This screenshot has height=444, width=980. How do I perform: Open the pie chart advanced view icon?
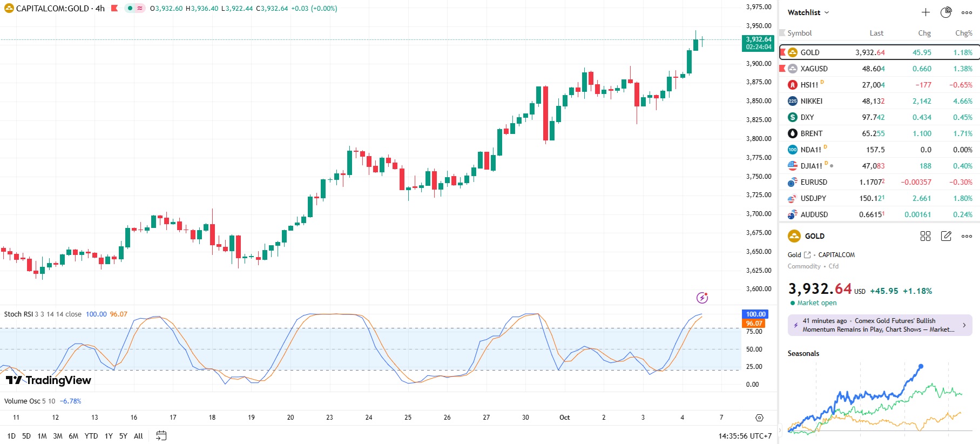click(946, 12)
